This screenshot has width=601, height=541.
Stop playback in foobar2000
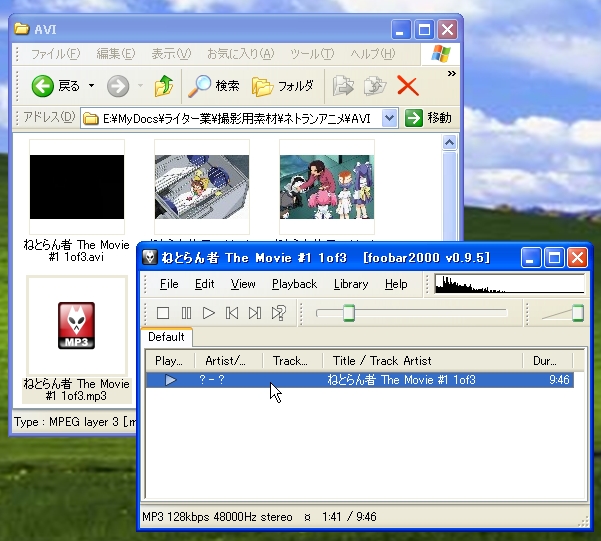pyautogui.click(x=163, y=313)
